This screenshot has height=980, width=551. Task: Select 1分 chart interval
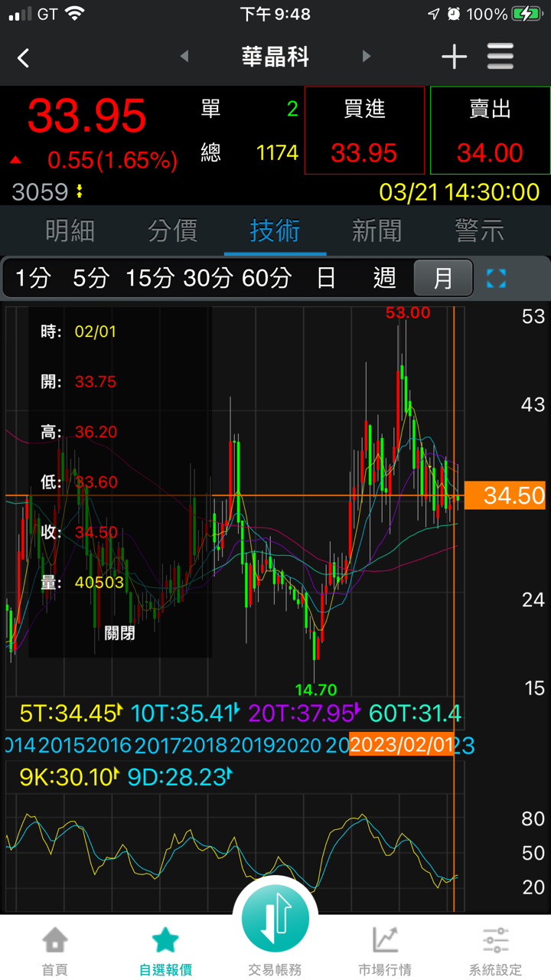click(33, 278)
